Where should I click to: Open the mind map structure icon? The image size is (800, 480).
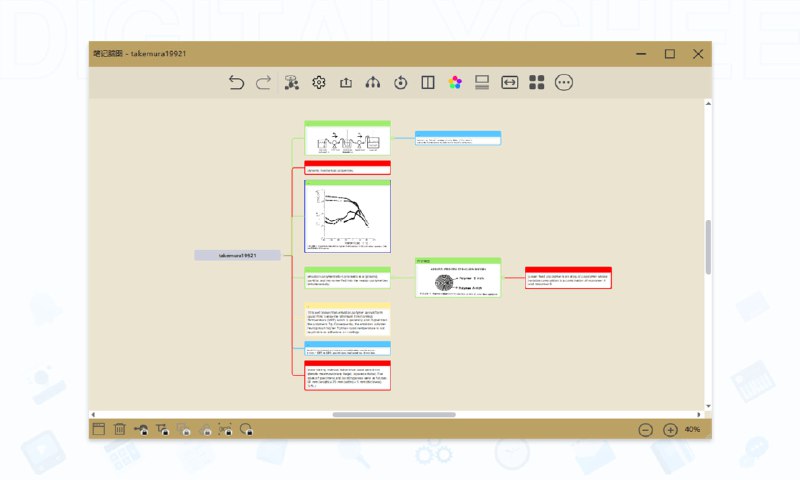[x=373, y=83]
